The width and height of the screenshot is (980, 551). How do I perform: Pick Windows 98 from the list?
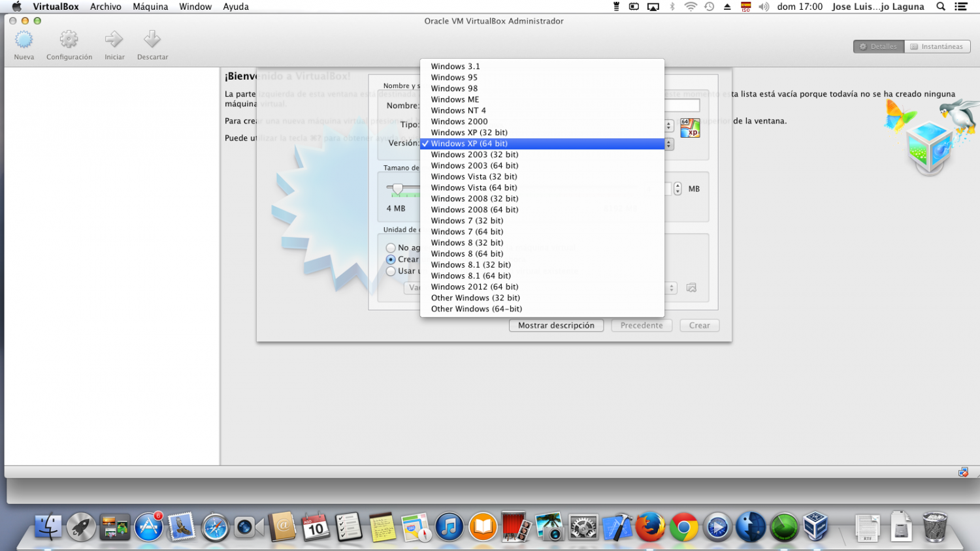[542, 88]
